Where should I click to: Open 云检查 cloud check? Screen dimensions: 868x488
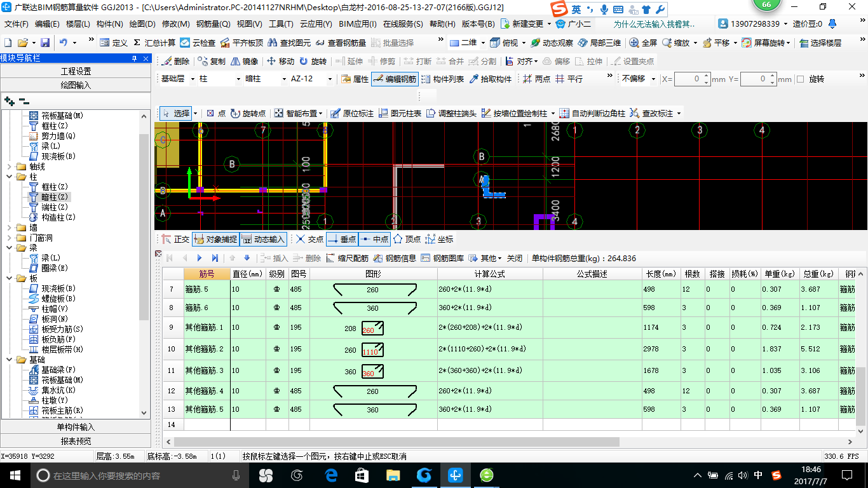tap(198, 43)
